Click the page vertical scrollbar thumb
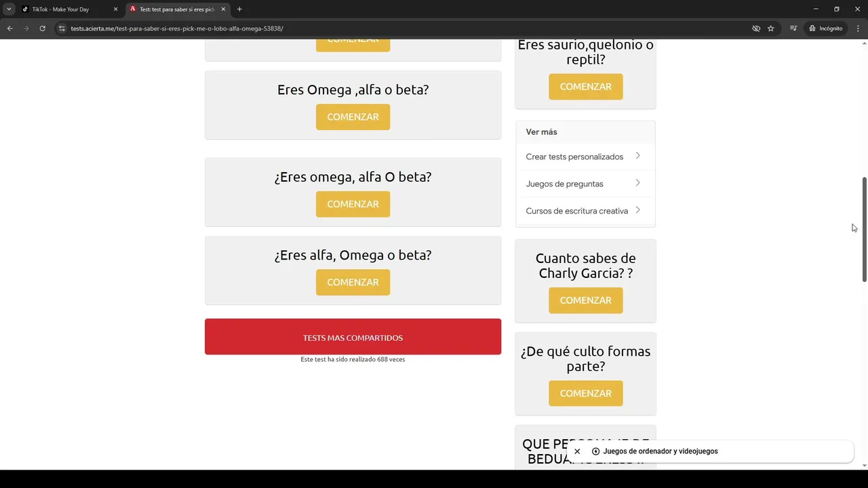The width and height of the screenshot is (868, 488). (864, 229)
